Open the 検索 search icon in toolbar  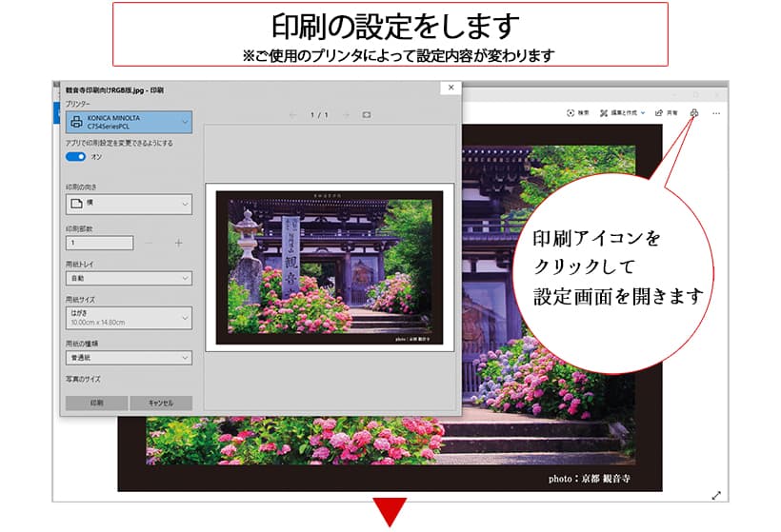(x=571, y=112)
